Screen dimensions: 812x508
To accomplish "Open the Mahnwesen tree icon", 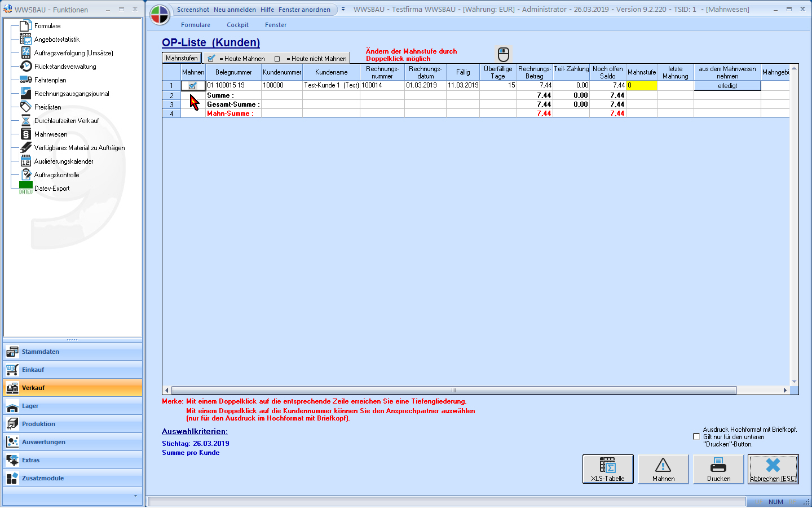I will [26, 134].
